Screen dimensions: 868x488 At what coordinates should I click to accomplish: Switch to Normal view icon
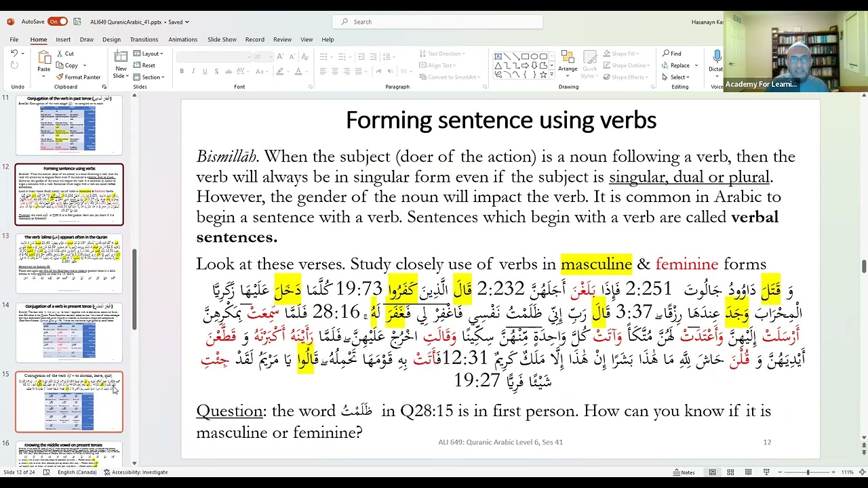pos(712,472)
